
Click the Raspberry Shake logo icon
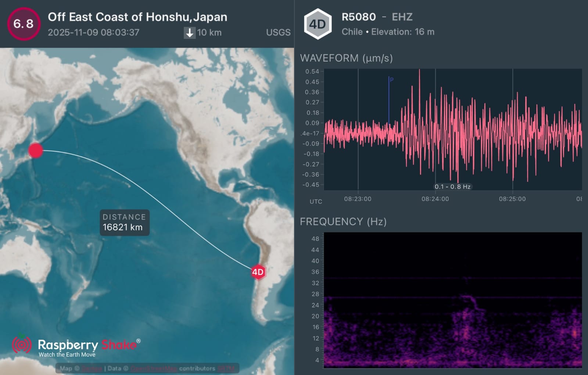(22, 345)
